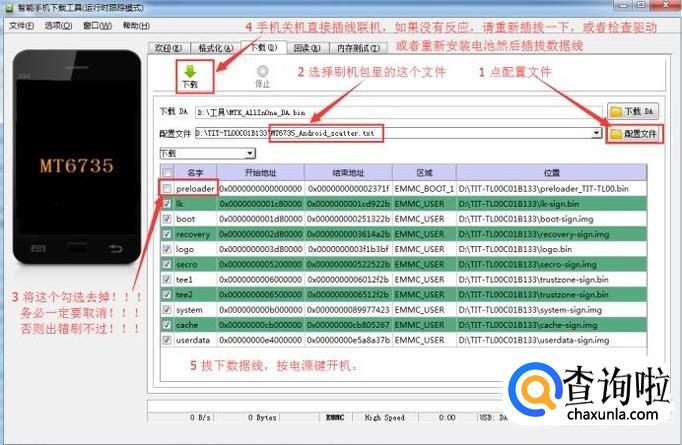Toggle the select-all checkbox in table header
The width and height of the screenshot is (682, 445).
pyautogui.click(x=167, y=172)
